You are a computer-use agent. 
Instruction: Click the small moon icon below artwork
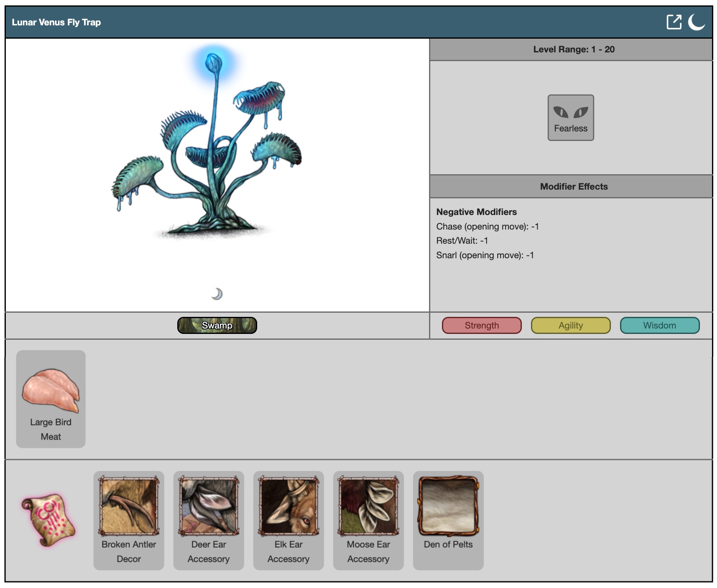[x=217, y=294]
